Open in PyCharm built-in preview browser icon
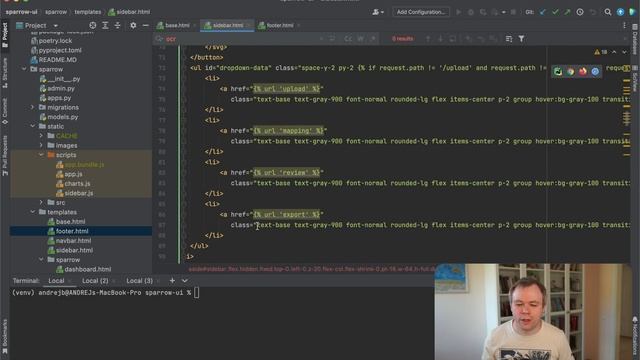Screen dimensions: 640x360 coord(558,71)
